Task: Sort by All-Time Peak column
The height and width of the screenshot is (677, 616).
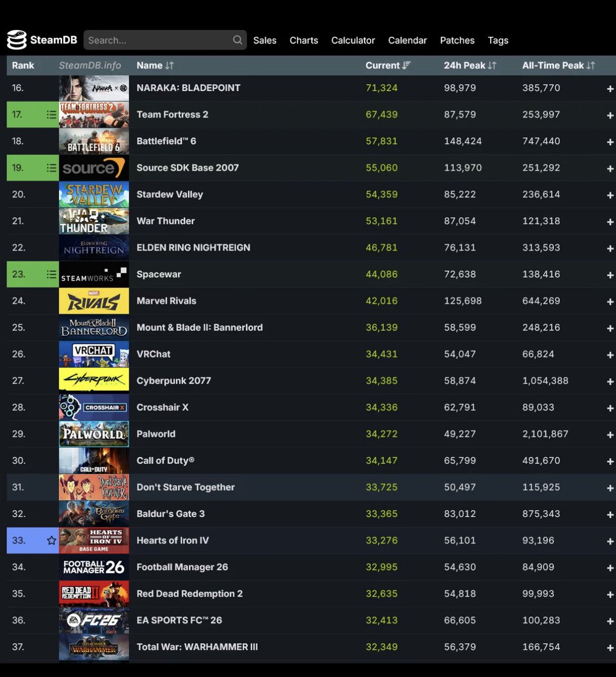Action: (x=558, y=65)
